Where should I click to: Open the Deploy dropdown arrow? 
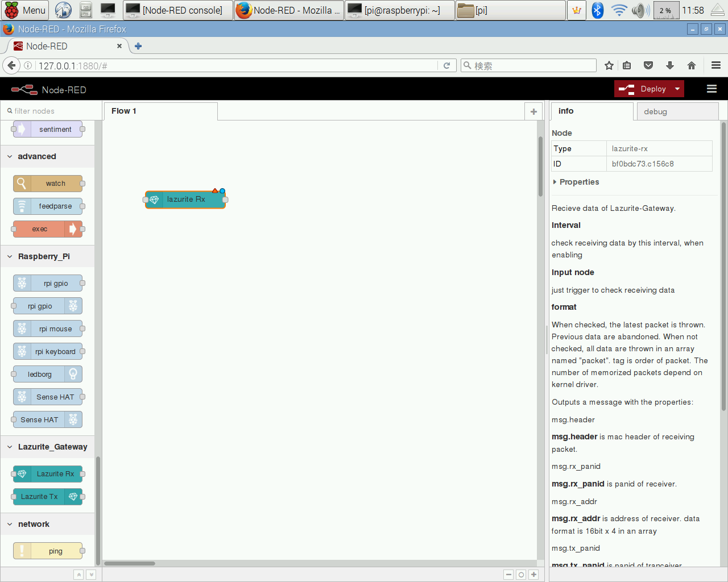coord(677,89)
